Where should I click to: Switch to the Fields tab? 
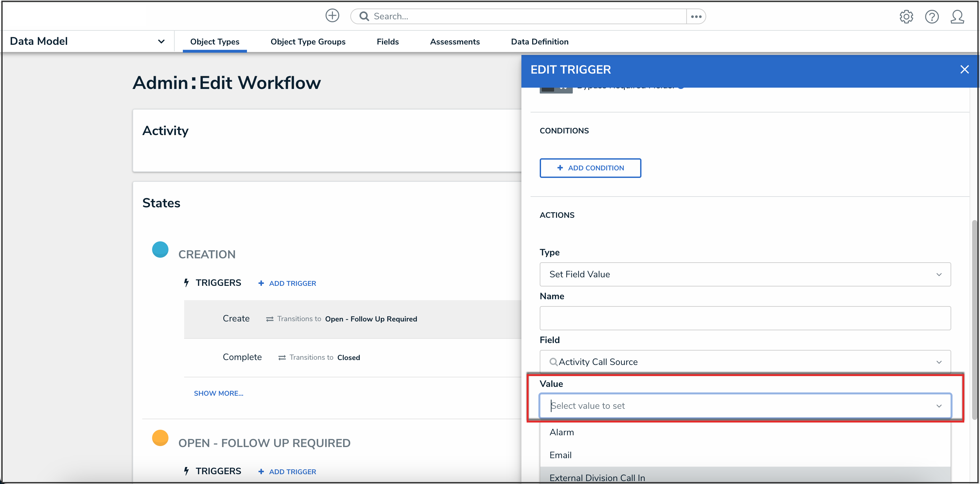387,42
